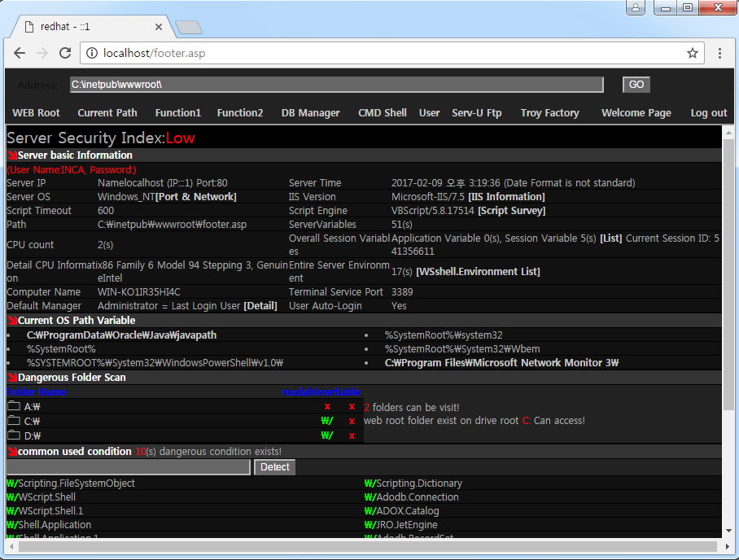
Task: Close the redhat browser tab
Action: (159, 27)
